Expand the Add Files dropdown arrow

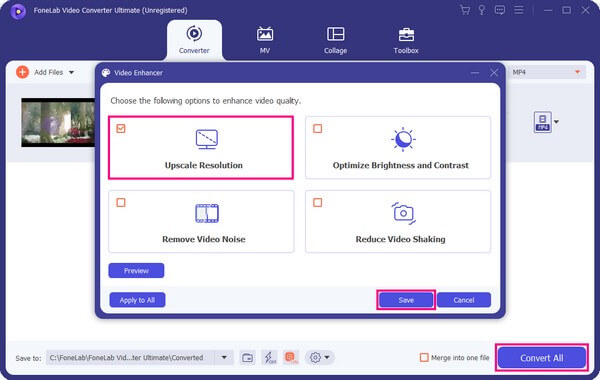click(72, 72)
